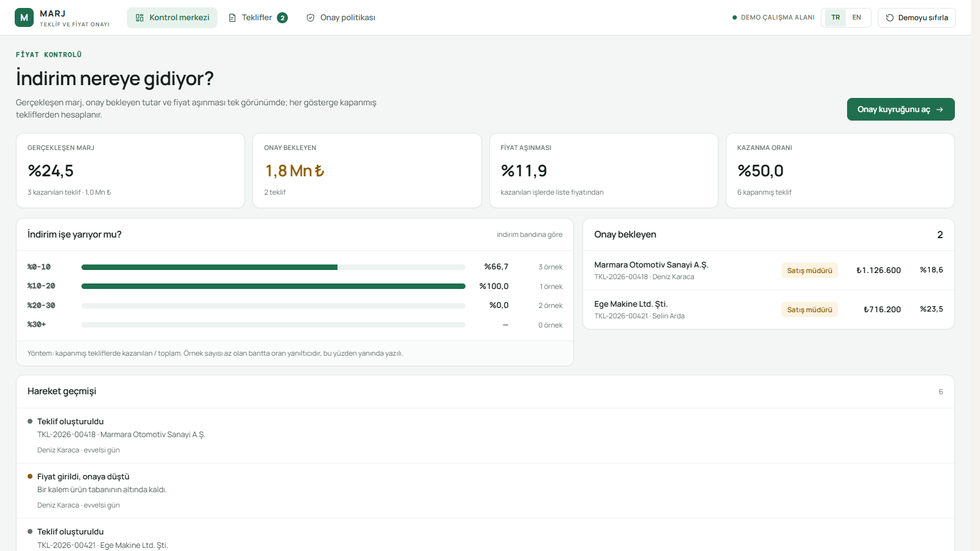Click the green MARJ logo icon
The height and width of the screenshot is (551, 980).
[x=24, y=18]
